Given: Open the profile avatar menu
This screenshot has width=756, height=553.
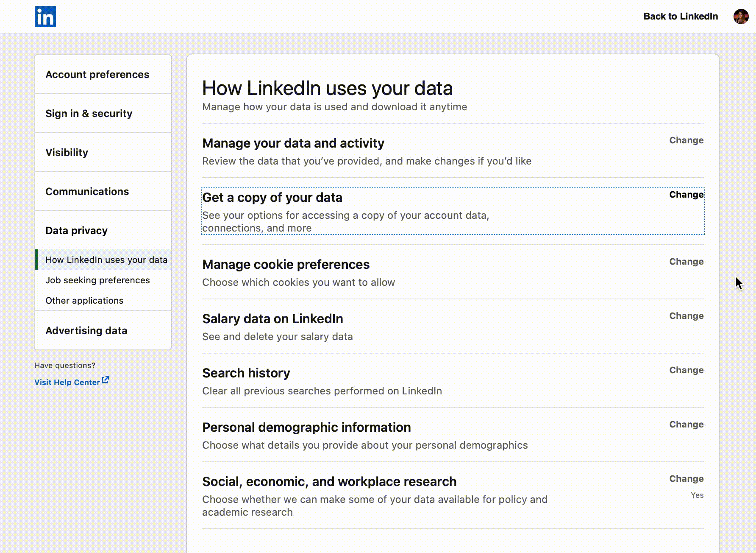Looking at the screenshot, I should (741, 17).
